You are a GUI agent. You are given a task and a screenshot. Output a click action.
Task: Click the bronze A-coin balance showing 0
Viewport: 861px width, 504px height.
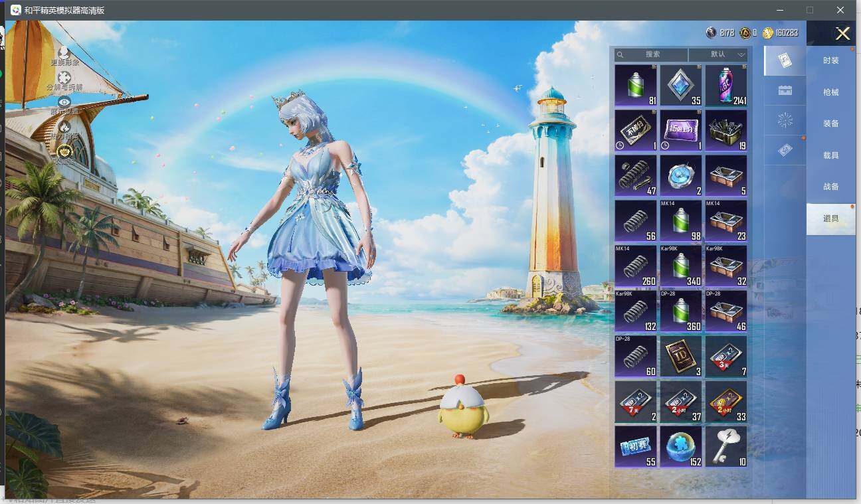pos(748,33)
